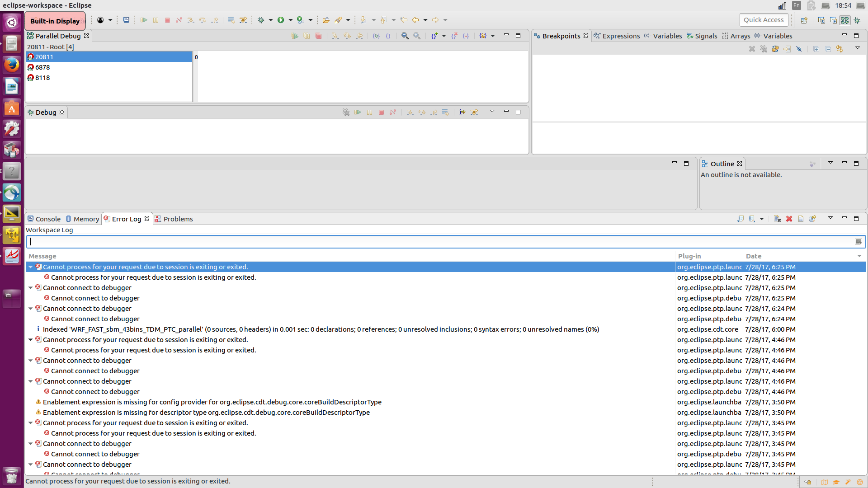Open the Error Log view menu triangle
Viewport: 868px width, 488px height.
click(x=830, y=218)
